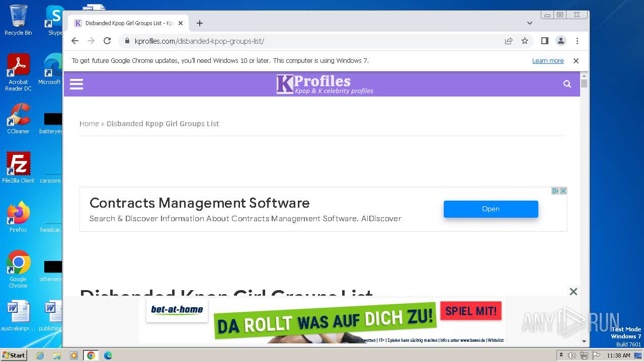
Task: Follow the Learn more link
Action: (x=548, y=61)
